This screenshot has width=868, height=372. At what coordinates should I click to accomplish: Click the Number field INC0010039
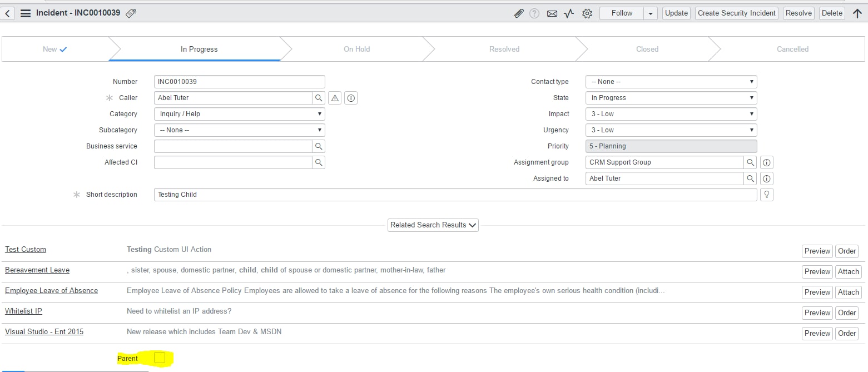tap(240, 82)
